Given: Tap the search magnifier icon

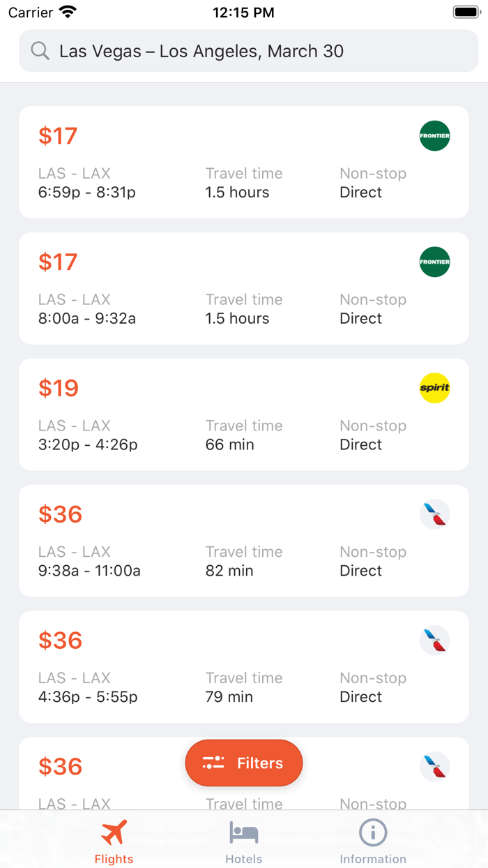Looking at the screenshot, I should point(40,51).
